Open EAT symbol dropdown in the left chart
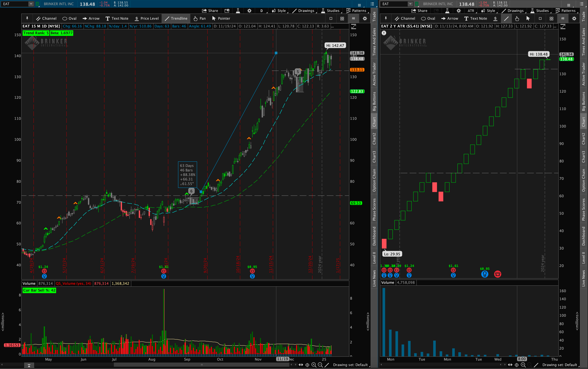Image resolution: width=588 pixels, height=369 pixels. [x=31, y=4]
